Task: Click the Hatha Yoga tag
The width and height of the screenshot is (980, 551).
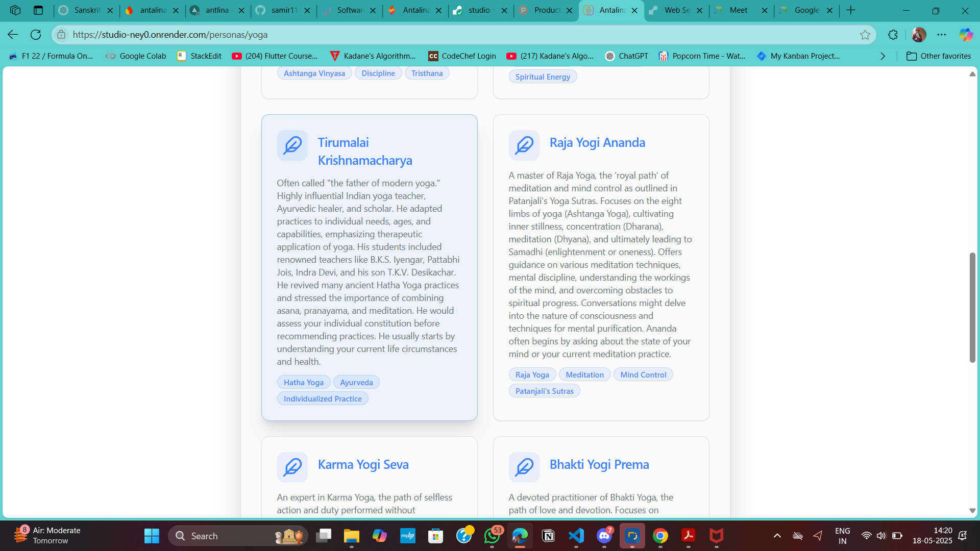Action: point(303,383)
